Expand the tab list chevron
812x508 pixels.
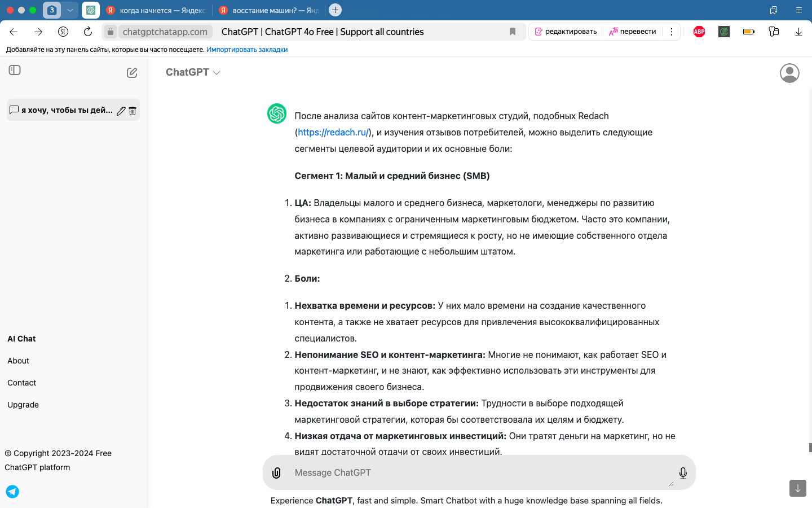70,10
